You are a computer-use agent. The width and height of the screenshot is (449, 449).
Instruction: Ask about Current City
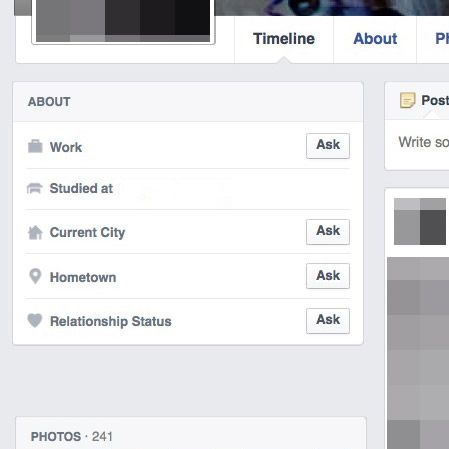(328, 232)
